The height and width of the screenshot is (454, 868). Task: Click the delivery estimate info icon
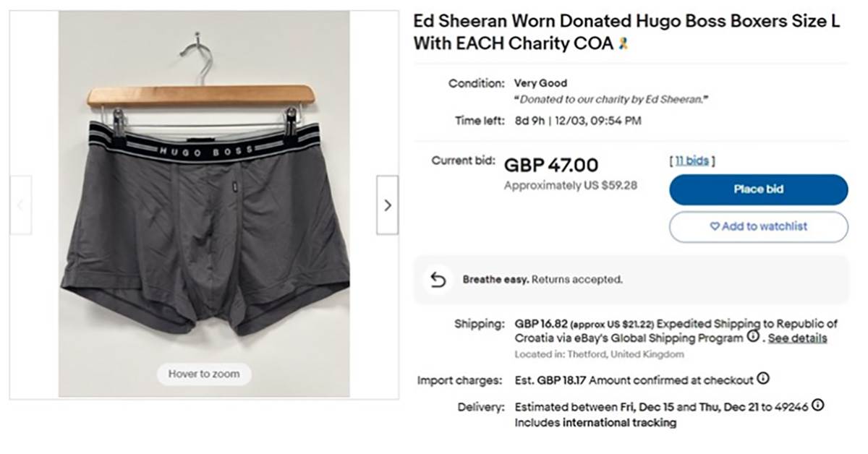pos(818,406)
